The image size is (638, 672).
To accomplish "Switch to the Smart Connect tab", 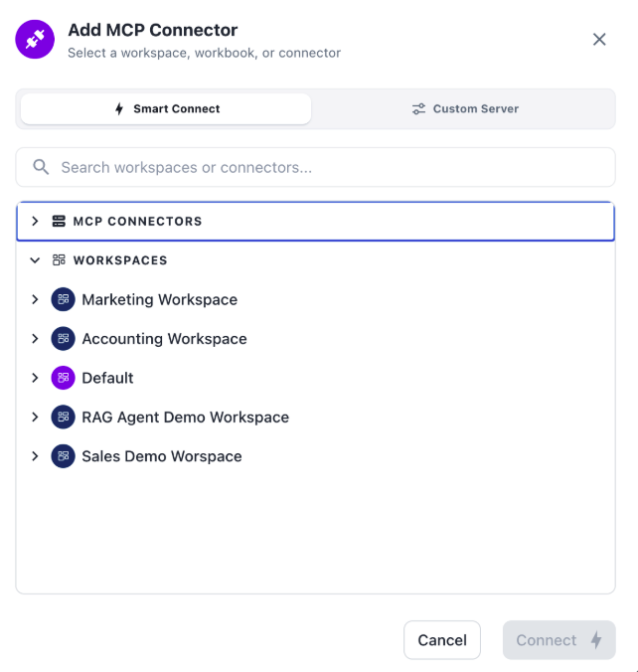I will tap(166, 109).
